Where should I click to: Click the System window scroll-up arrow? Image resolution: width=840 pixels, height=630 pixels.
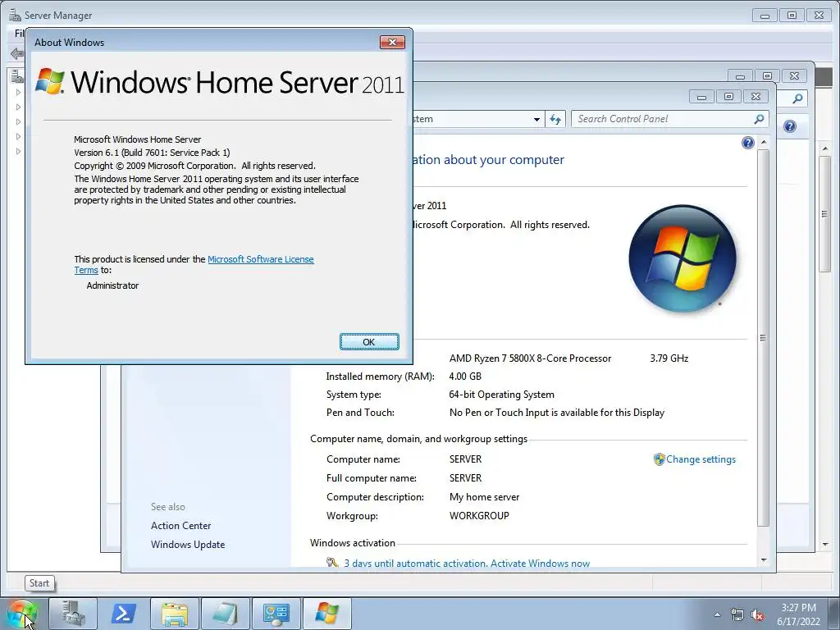click(x=764, y=143)
